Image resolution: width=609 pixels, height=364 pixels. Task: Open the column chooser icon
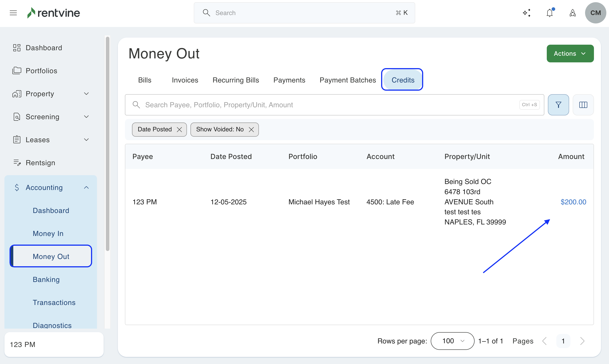pos(583,105)
